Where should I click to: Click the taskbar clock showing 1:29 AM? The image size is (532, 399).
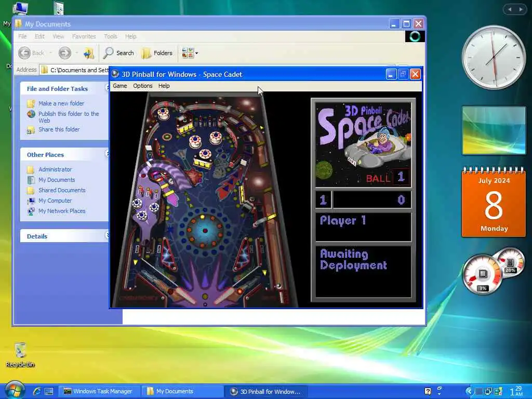516,391
